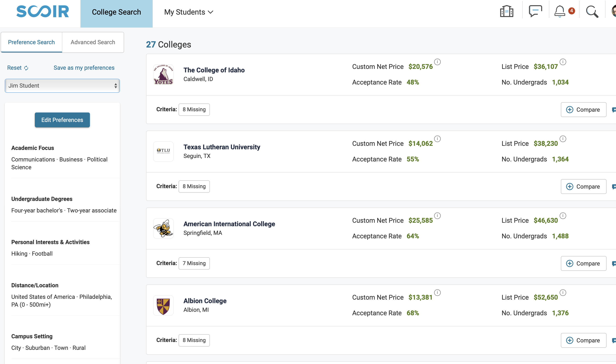Click American International College bee mascot logo
The height and width of the screenshot is (364, 616).
[x=163, y=228]
